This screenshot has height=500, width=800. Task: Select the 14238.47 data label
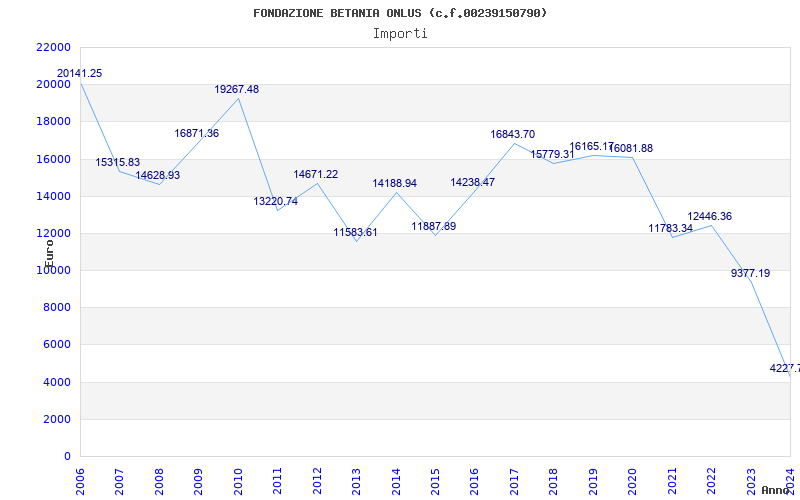(473, 183)
